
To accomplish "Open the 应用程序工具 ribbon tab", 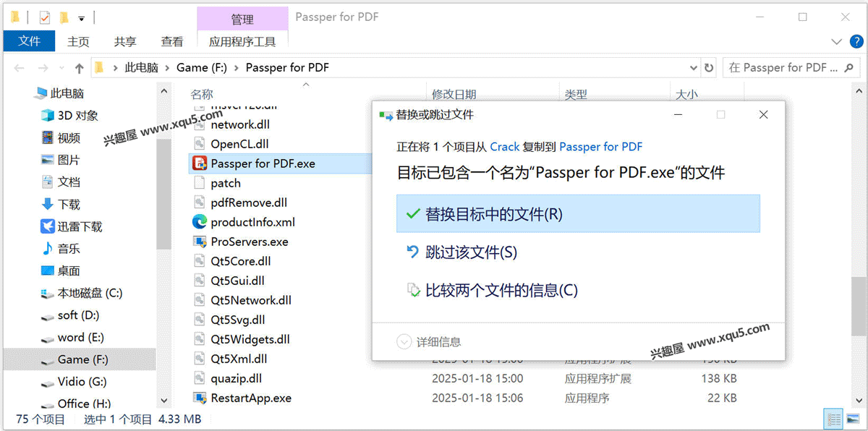I will pos(242,42).
